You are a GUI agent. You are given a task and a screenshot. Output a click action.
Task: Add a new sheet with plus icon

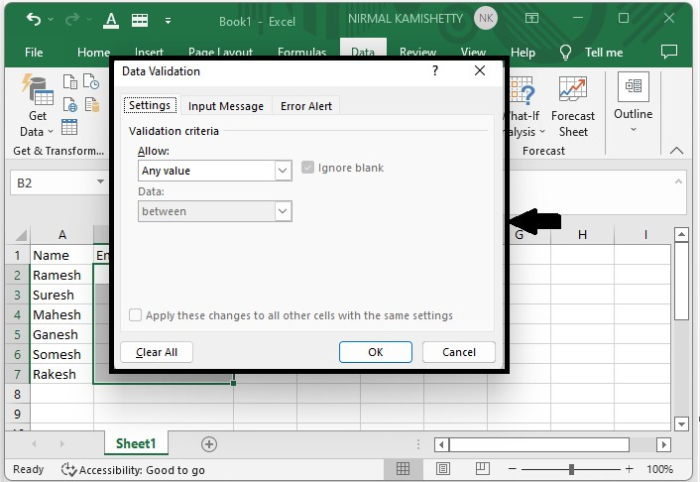[x=209, y=444]
